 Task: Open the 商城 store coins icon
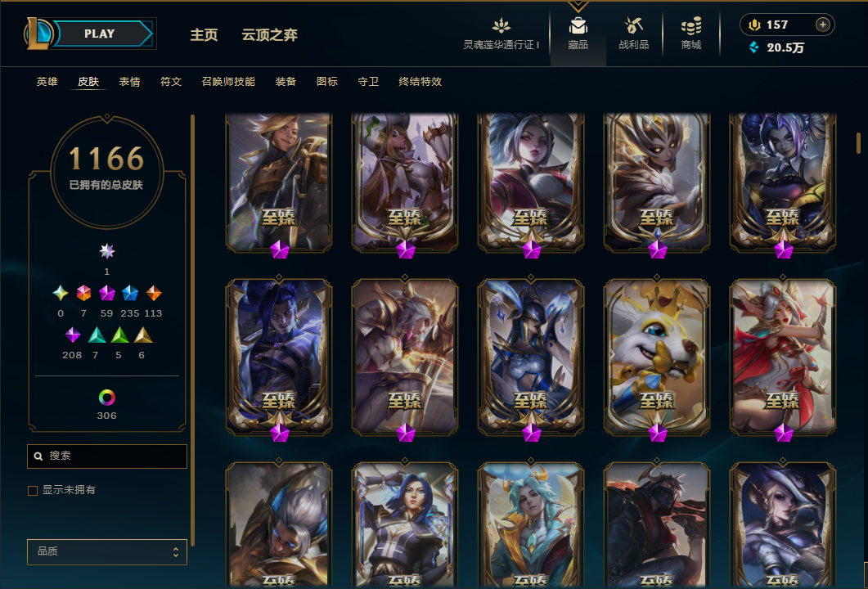pyautogui.click(x=690, y=25)
